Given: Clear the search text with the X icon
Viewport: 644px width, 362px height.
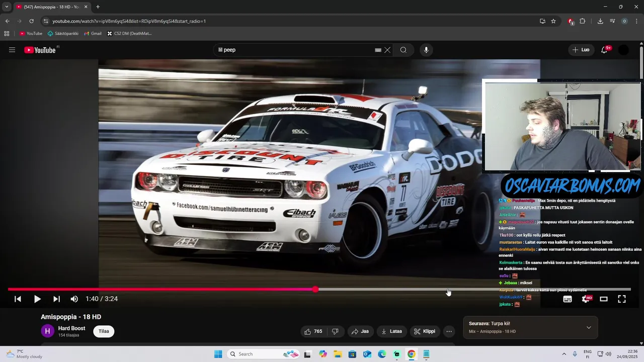Looking at the screenshot, I should (387, 50).
